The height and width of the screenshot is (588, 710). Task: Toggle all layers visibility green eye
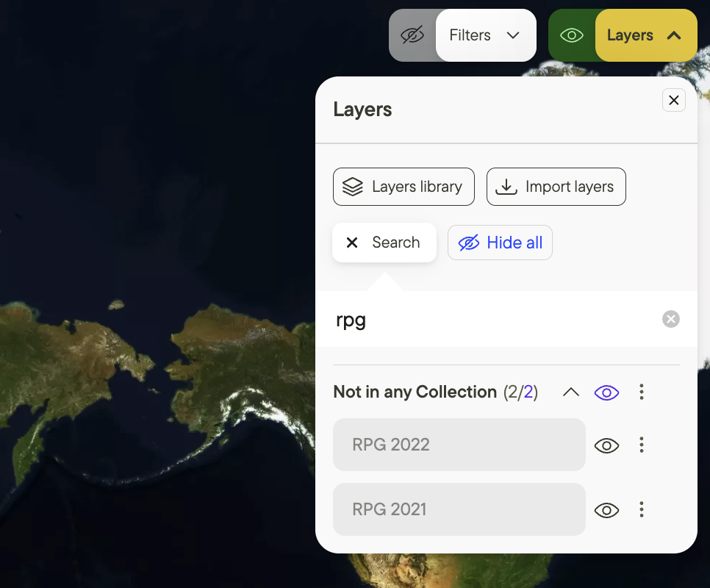point(572,35)
